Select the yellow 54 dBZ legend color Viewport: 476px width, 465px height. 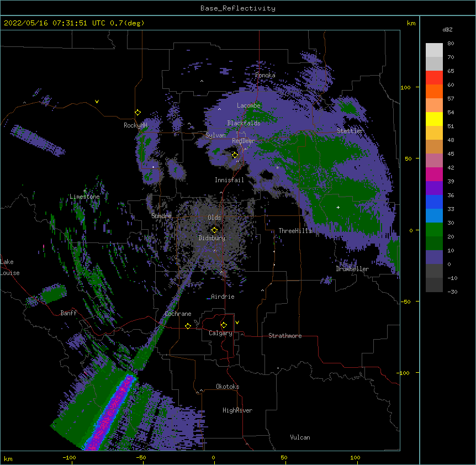click(x=434, y=119)
